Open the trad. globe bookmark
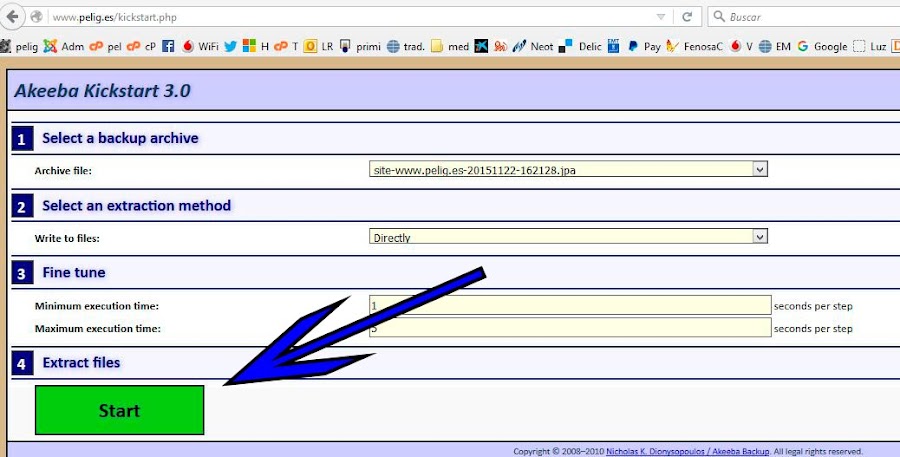900x457 pixels. [406, 47]
